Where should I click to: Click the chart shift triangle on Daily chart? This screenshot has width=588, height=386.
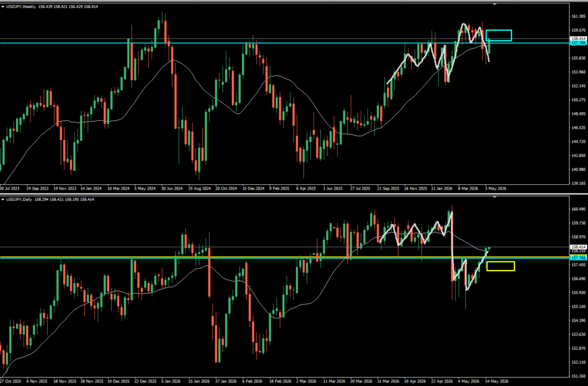click(x=494, y=197)
